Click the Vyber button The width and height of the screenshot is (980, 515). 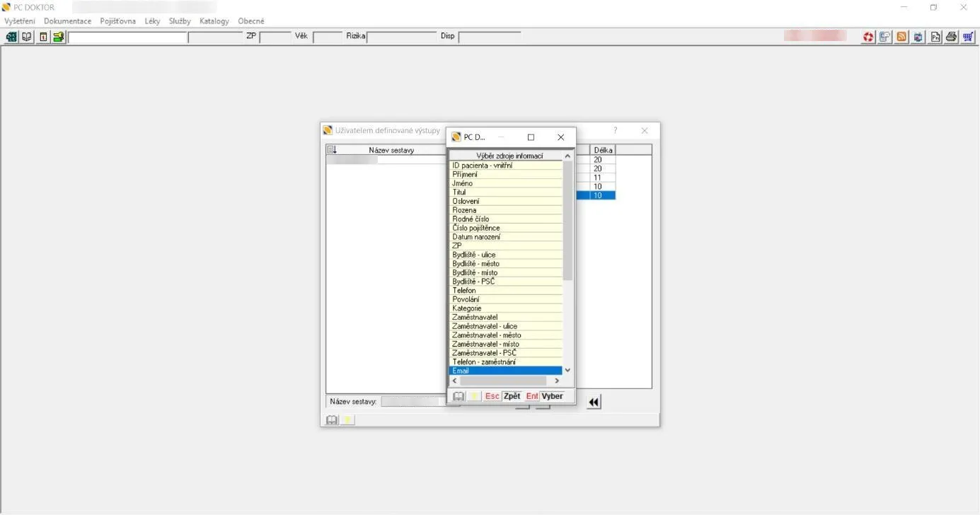coord(553,396)
